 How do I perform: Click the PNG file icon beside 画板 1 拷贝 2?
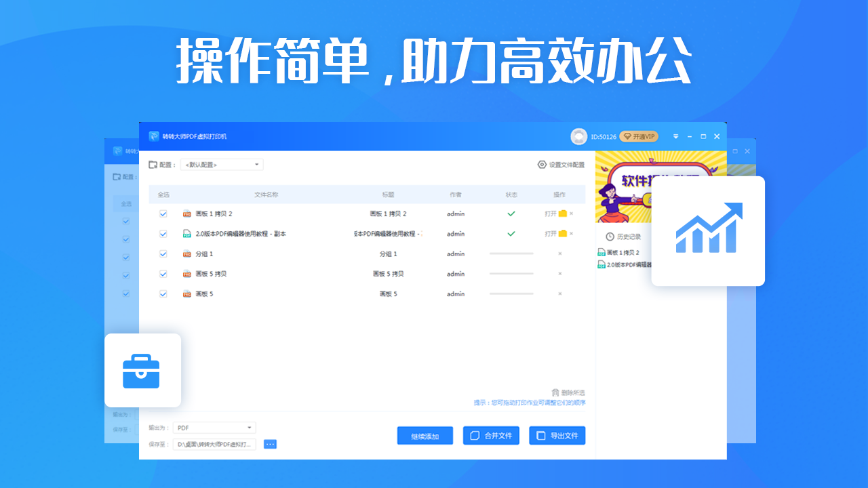click(186, 213)
